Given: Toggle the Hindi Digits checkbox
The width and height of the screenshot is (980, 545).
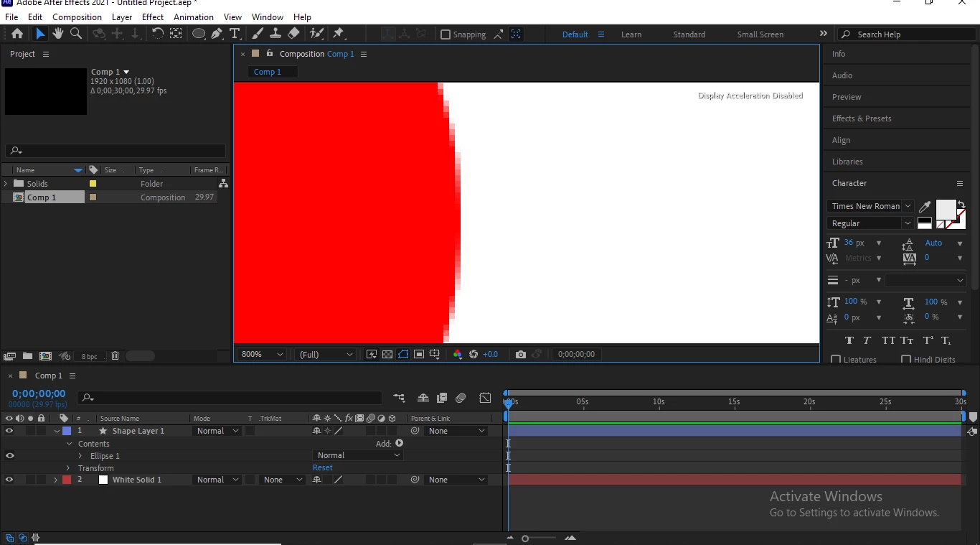Looking at the screenshot, I should click(906, 360).
